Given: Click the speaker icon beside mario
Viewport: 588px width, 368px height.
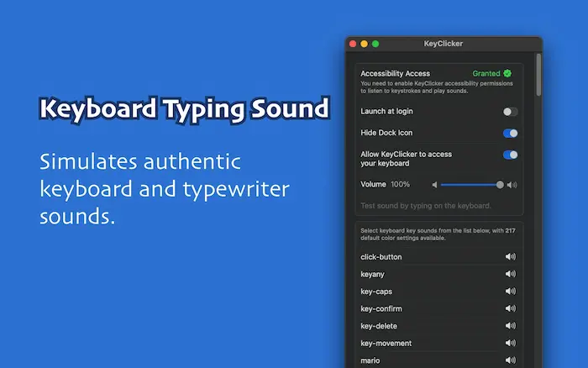Looking at the screenshot, I should pos(510,360).
